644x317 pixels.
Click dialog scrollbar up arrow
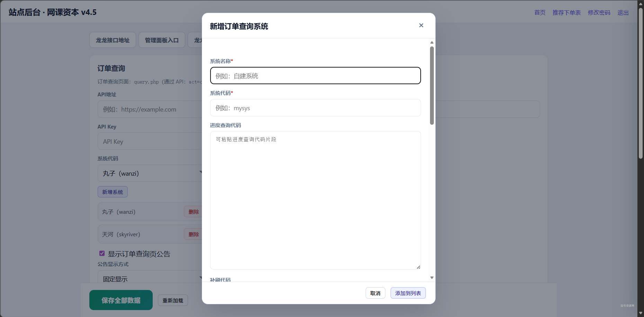432,43
